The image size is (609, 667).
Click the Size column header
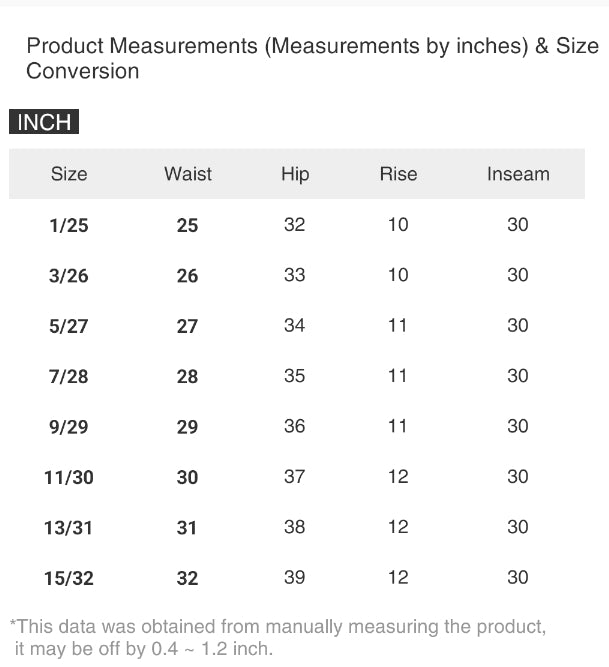(x=69, y=174)
